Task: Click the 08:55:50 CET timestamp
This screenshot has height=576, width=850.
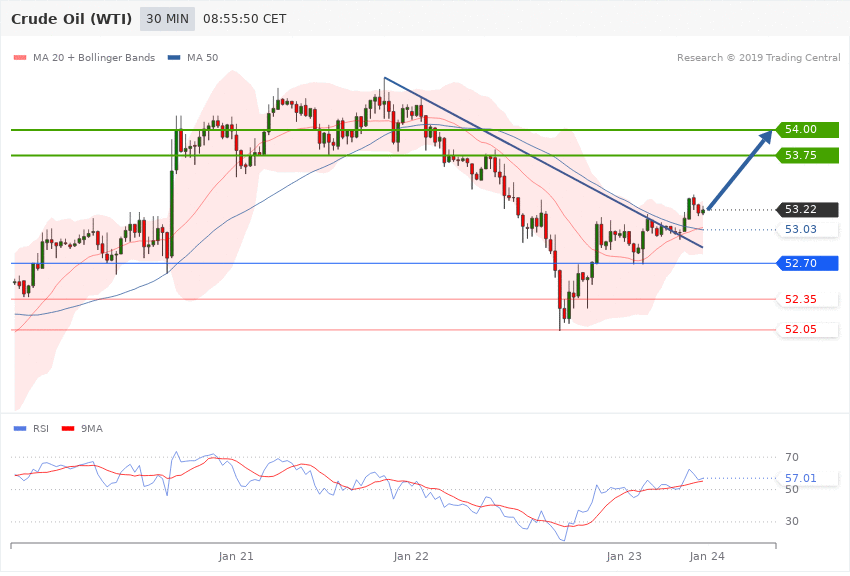Action: [244, 19]
